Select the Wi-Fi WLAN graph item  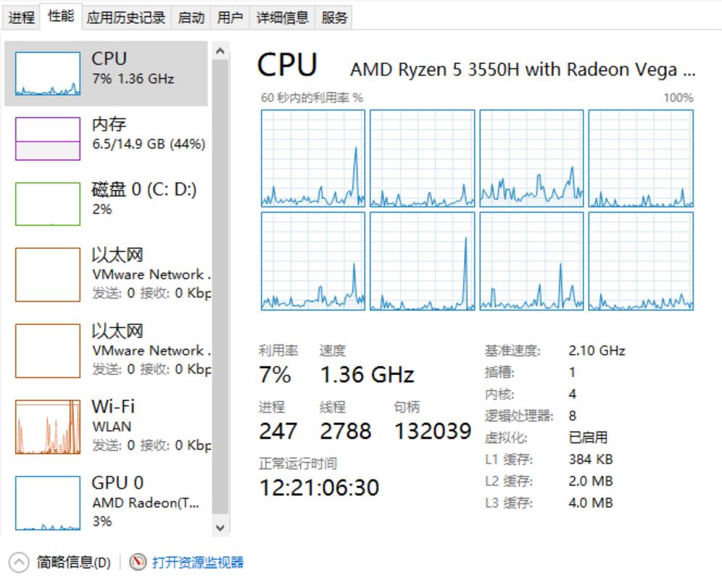[48, 428]
